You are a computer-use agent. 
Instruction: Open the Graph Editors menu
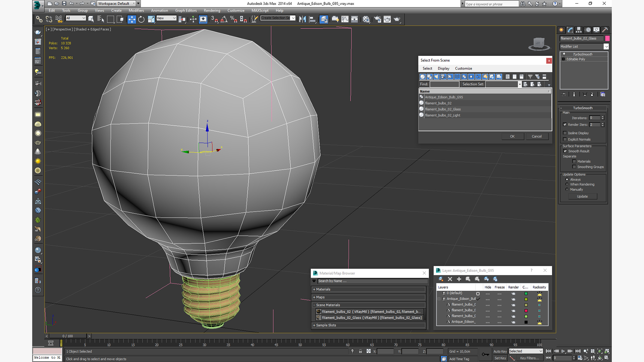[x=186, y=11]
